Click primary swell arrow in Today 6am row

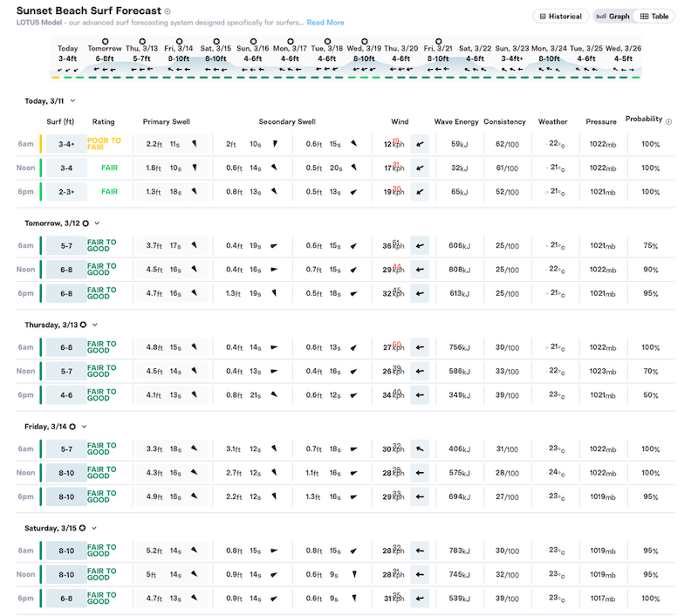pos(195,144)
